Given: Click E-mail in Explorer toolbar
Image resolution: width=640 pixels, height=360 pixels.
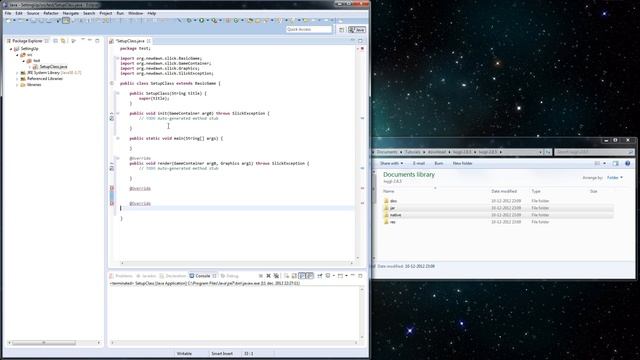Looking at the screenshot, I should coord(419,163).
